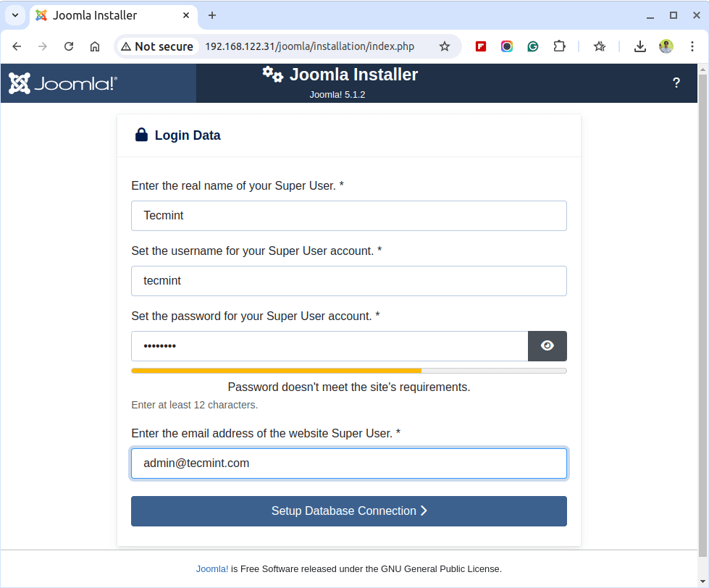
Task: Focus the Super User password field
Action: pyautogui.click(x=330, y=345)
